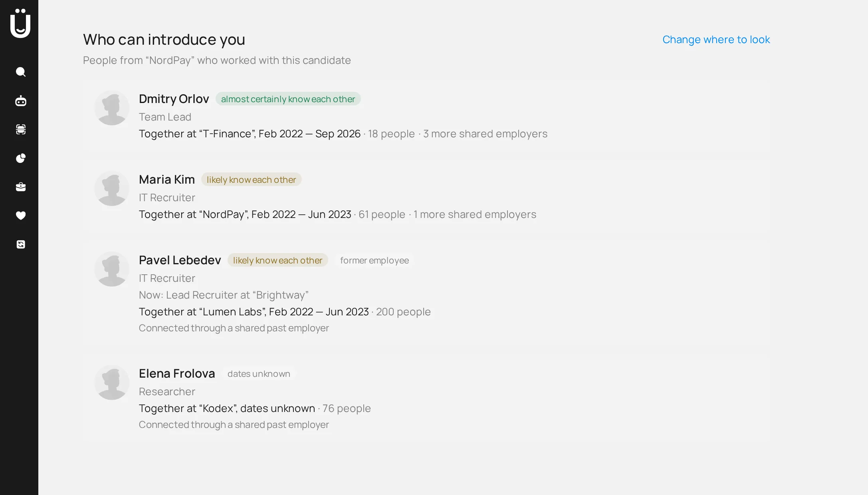Open Pavel Lebedev's profile name
868x495 pixels.
click(x=180, y=260)
